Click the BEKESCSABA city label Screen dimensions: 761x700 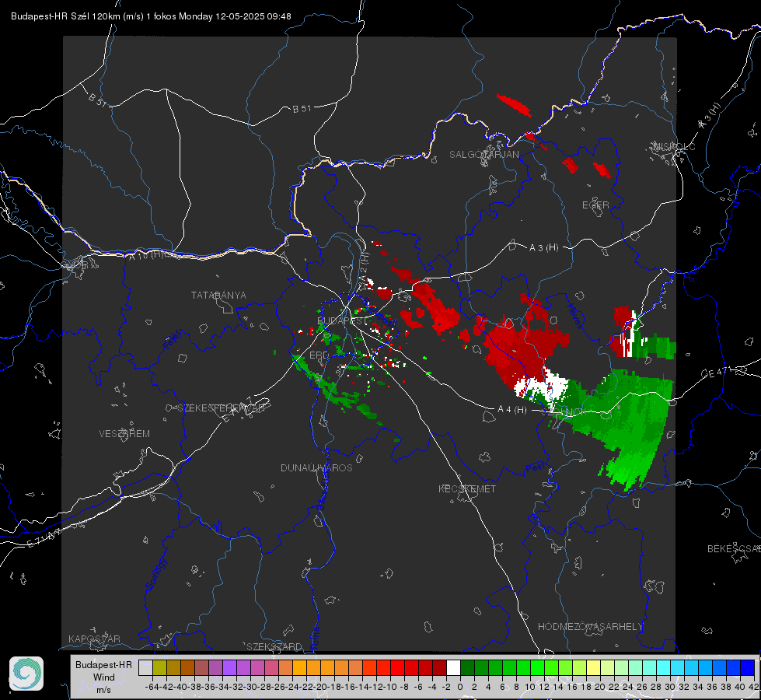tap(734, 548)
